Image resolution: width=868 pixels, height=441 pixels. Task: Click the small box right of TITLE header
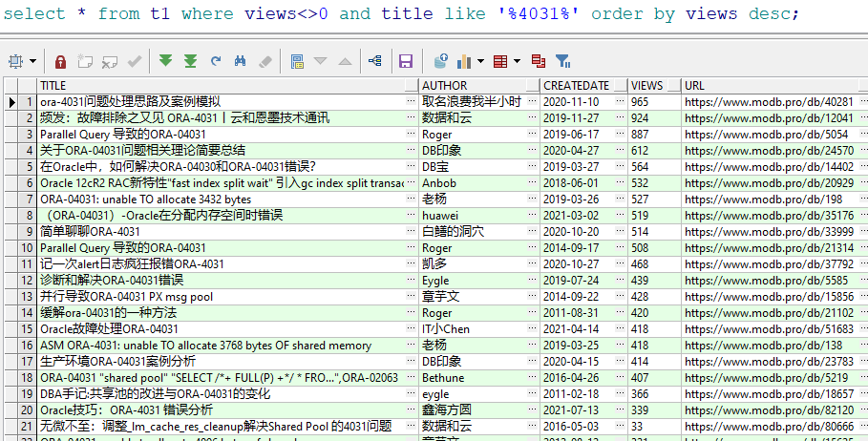click(412, 86)
